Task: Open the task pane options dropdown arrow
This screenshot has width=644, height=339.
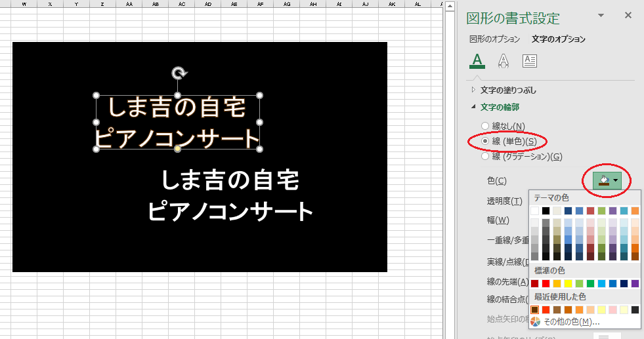Action: click(601, 16)
